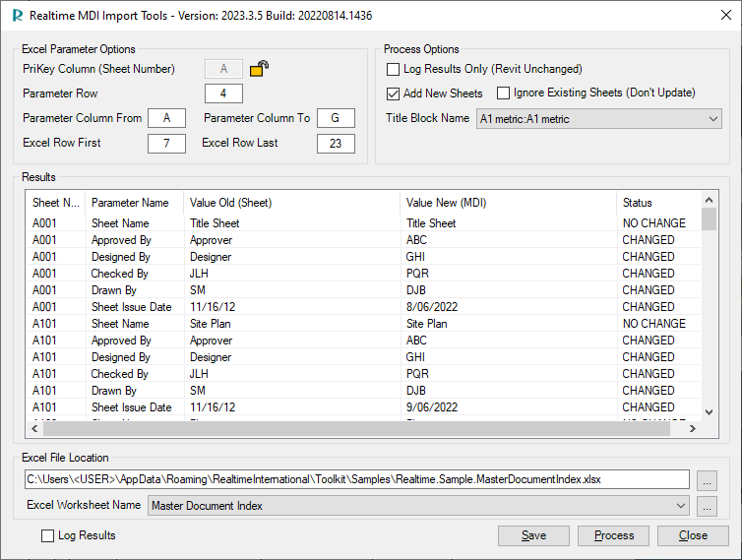The image size is (742, 560).
Task: Click the Parameter Row input field
Action: 223,93
